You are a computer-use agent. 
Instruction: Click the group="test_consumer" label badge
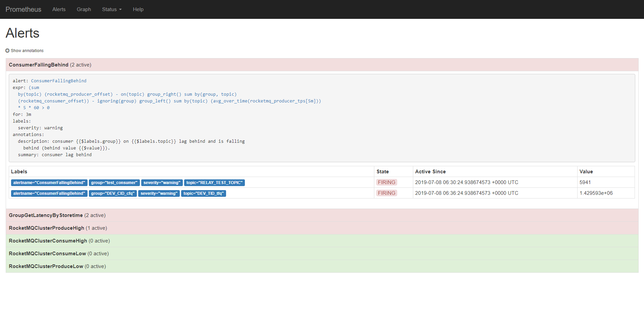[x=114, y=183]
